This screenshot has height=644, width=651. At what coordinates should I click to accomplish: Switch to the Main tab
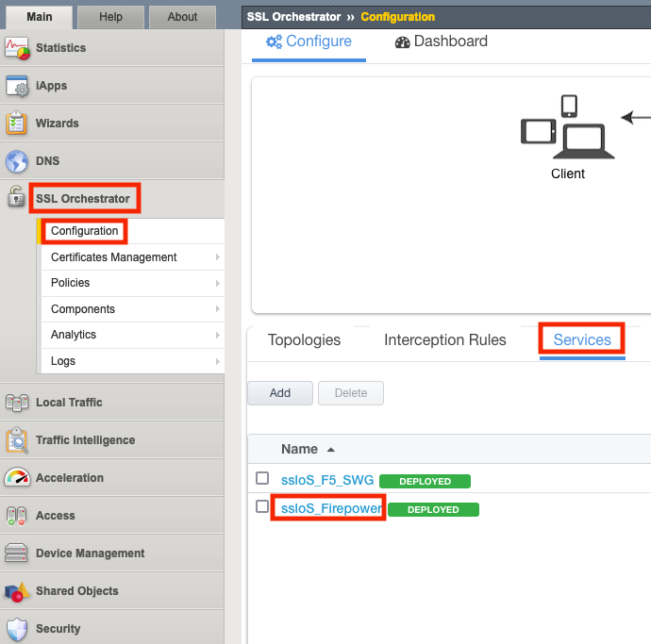coord(39,17)
